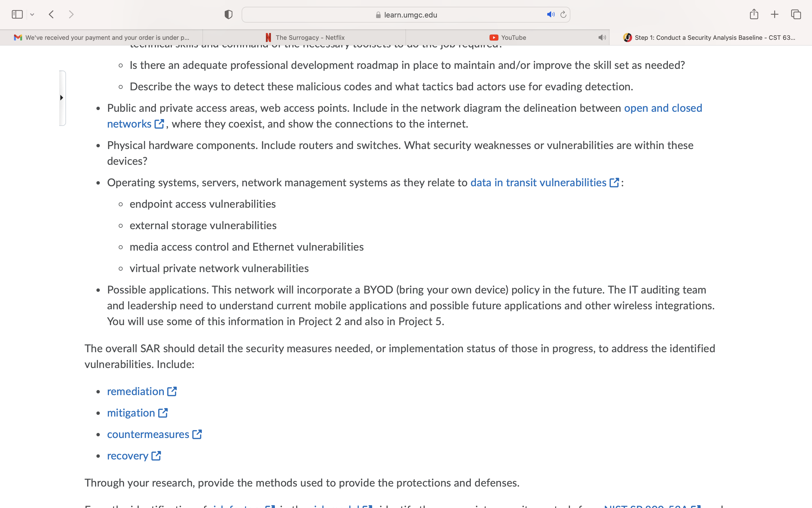812x508 pixels.
Task: Switch to the Gmail payment received tab
Action: click(x=101, y=38)
